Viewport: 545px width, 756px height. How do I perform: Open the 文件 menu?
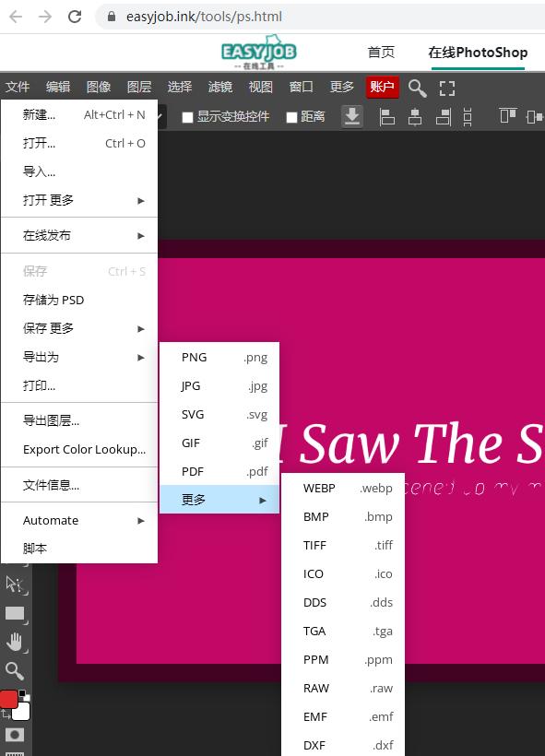coord(18,87)
